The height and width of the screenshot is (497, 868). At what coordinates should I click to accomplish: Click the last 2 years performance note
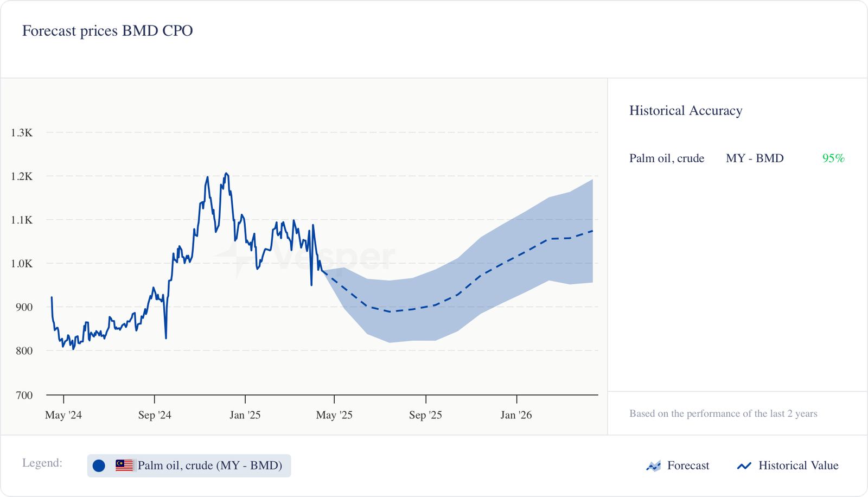[x=723, y=414]
